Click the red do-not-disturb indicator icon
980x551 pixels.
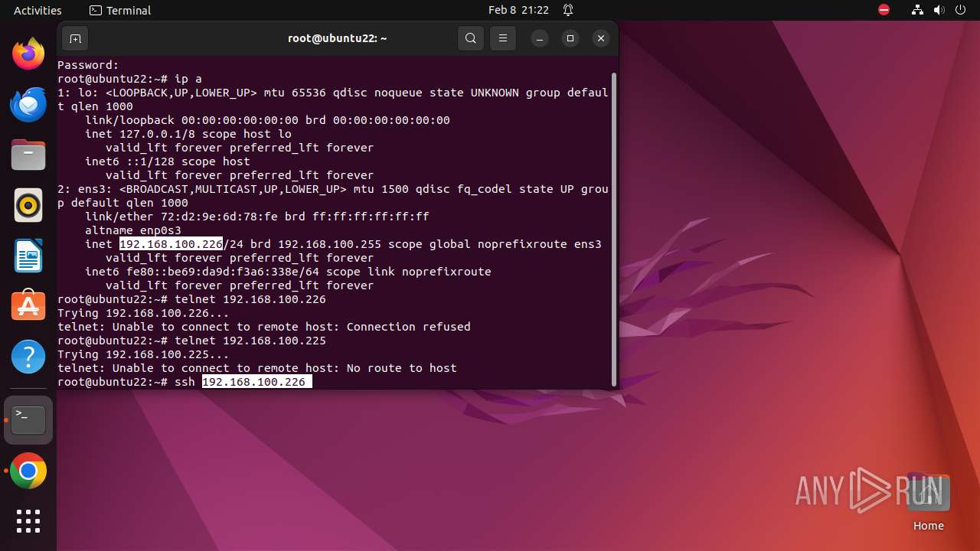884,10
